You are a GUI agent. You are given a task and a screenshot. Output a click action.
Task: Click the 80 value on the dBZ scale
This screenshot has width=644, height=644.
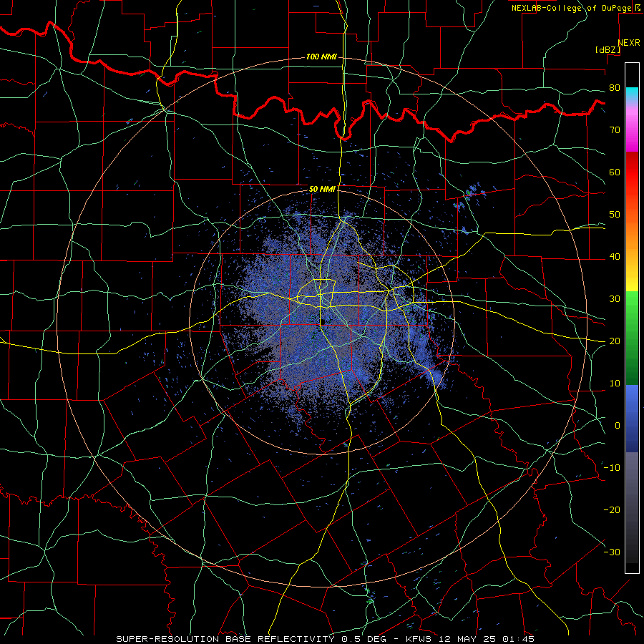tap(615, 88)
